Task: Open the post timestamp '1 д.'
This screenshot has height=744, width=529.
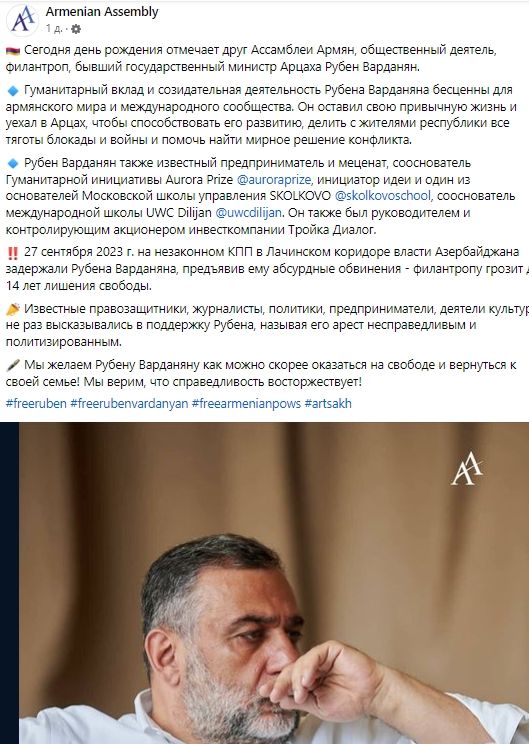Action: [54, 29]
